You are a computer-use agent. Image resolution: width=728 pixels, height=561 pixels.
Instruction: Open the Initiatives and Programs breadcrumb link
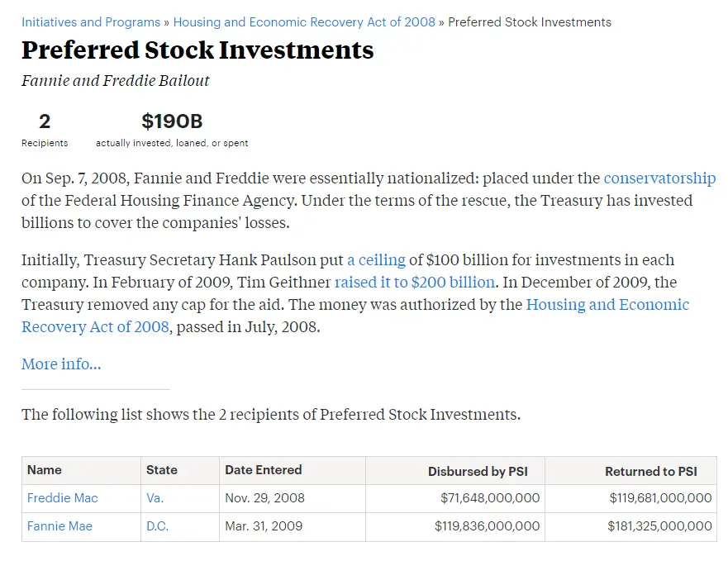pos(91,22)
